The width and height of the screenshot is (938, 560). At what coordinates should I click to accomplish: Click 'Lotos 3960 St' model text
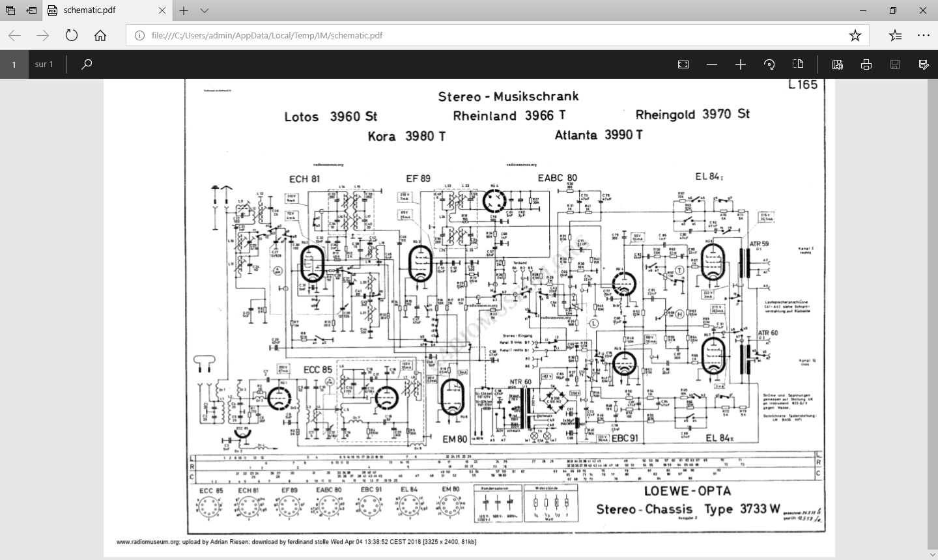click(331, 117)
